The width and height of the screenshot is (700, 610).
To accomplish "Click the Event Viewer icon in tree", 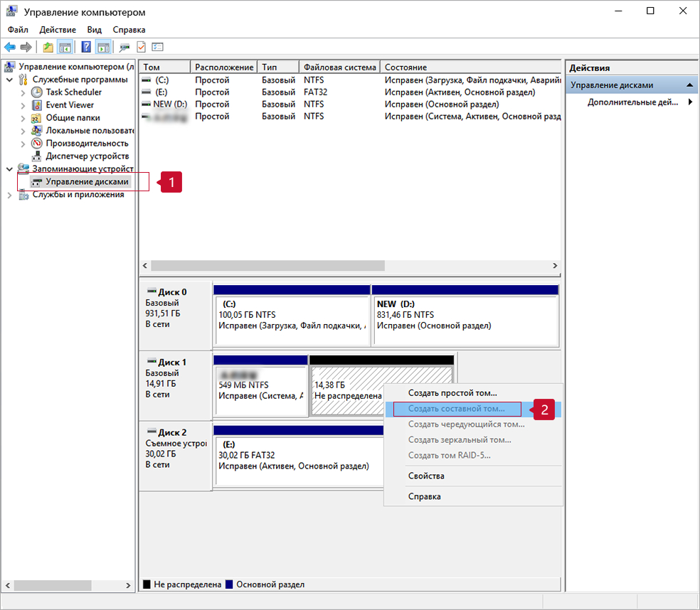I will (x=38, y=105).
